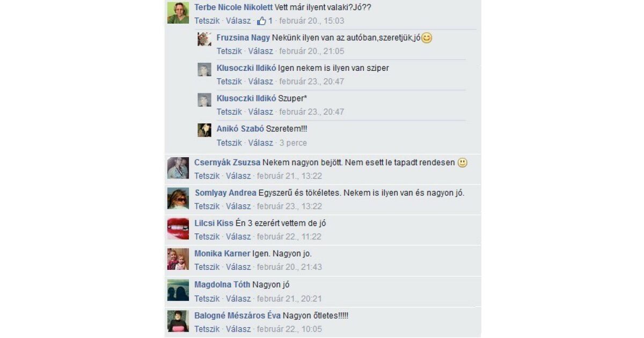This screenshot has width=644, height=338.
Task: Like Anikó Szabó's Szeretem comment
Action: 229,143
